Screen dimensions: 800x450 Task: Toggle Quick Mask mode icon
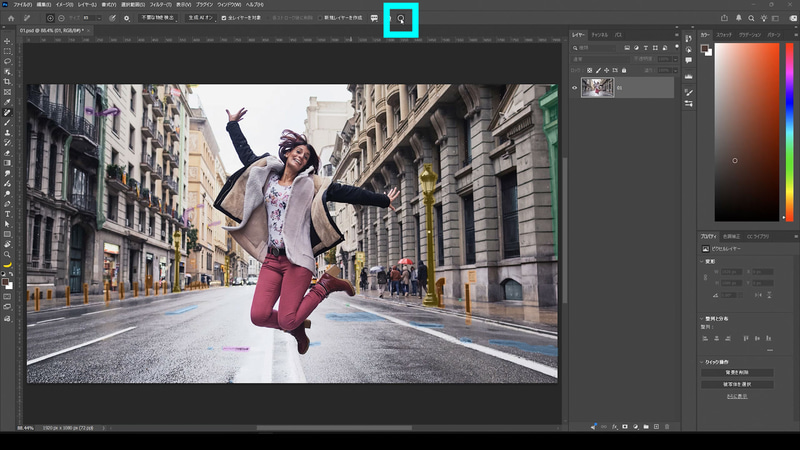click(7, 296)
